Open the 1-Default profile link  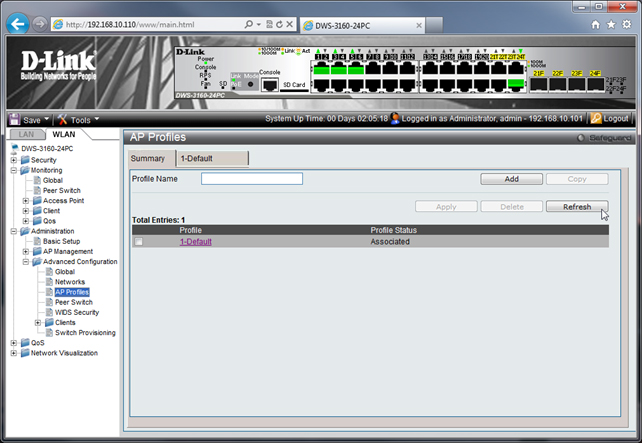pyautogui.click(x=195, y=242)
